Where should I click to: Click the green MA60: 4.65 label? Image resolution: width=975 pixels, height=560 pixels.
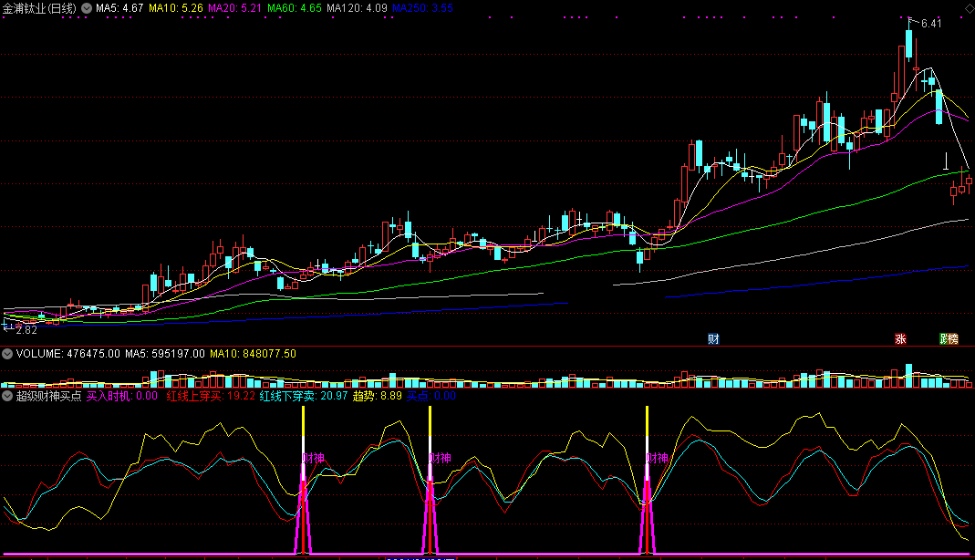click(x=294, y=8)
